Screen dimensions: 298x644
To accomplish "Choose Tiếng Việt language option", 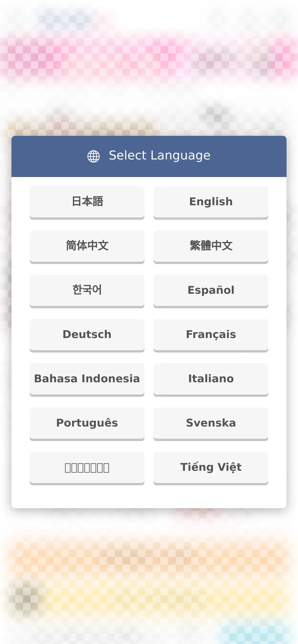I will (x=211, y=468).
